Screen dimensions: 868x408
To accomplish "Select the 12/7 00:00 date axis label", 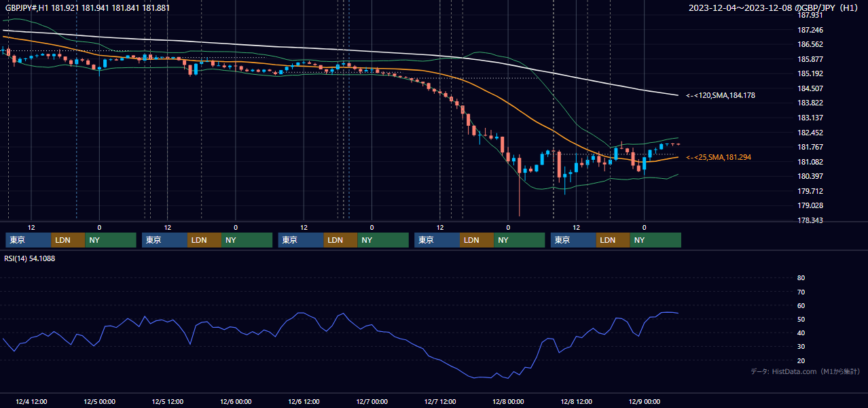I will (x=372, y=402).
